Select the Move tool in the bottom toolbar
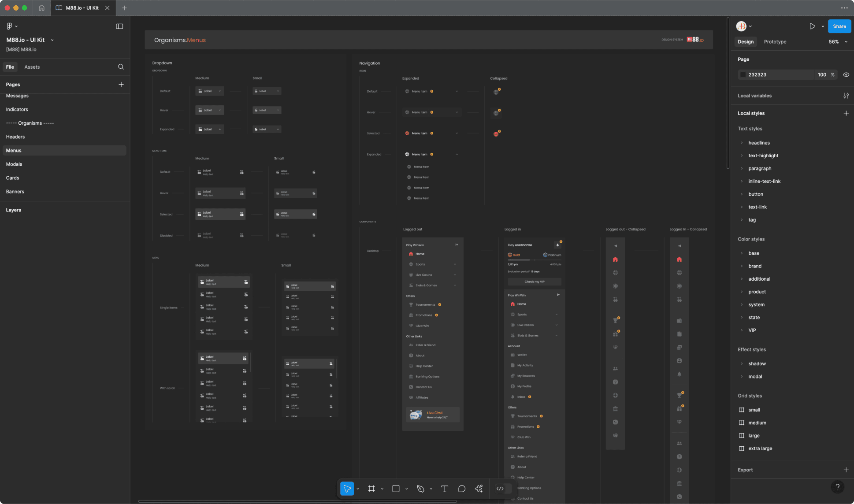The height and width of the screenshot is (504, 854). (x=348, y=489)
